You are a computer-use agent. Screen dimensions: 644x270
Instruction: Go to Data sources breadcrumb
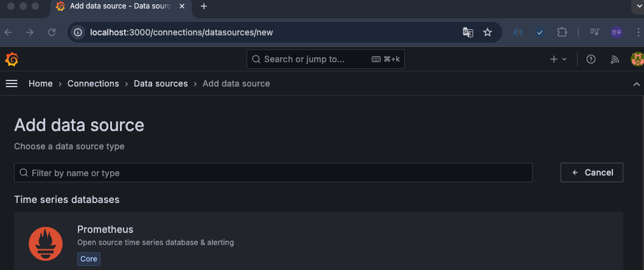tap(161, 83)
